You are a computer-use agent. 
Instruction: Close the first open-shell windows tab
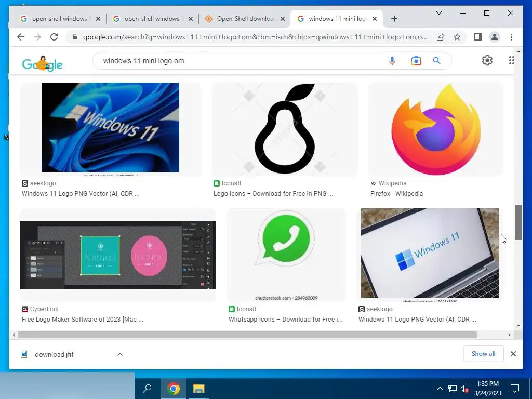tap(98, 19)
